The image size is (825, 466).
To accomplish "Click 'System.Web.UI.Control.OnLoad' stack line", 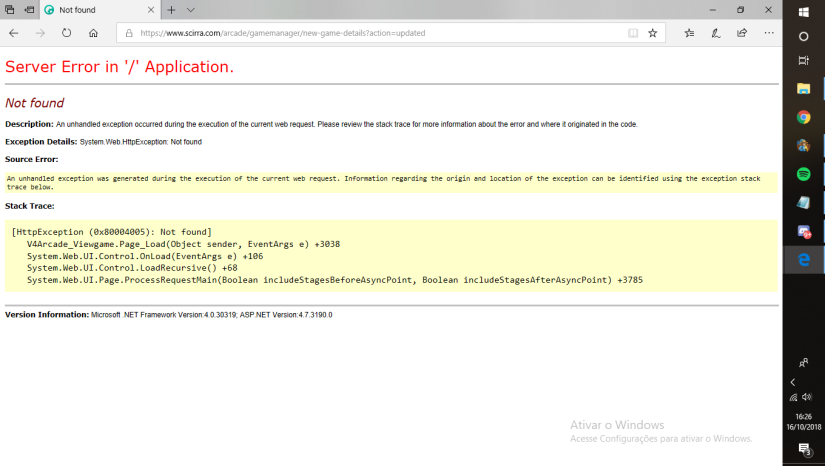I will point(145,256).
